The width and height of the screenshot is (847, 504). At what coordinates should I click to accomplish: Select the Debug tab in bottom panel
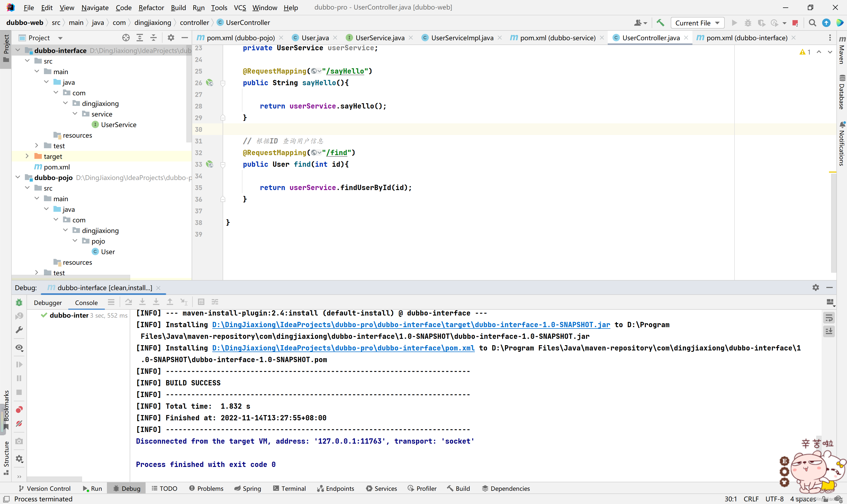[x=130, y=488]
